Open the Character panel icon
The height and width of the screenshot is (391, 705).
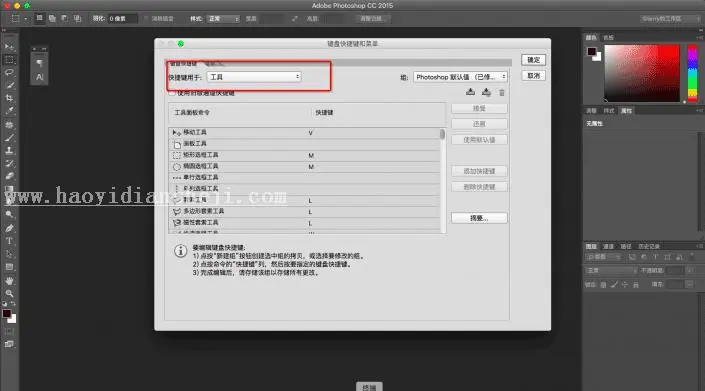point(40,77)
